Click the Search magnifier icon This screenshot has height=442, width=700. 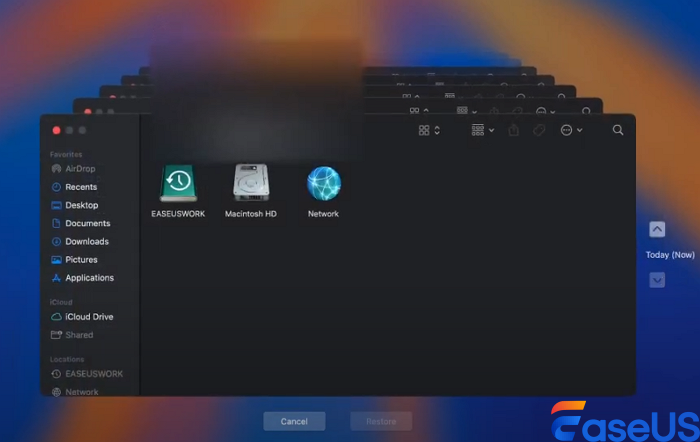pyautogui.click(x=618, y=130)
